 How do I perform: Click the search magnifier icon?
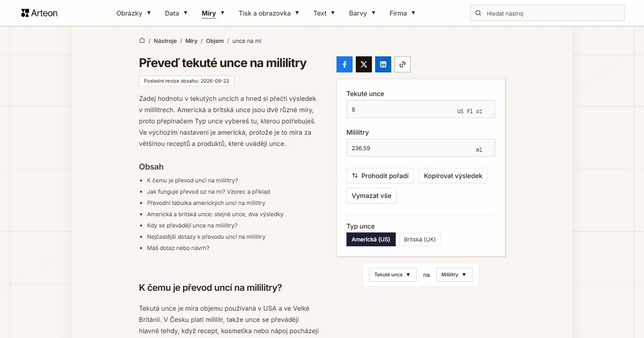click(478, 13)
